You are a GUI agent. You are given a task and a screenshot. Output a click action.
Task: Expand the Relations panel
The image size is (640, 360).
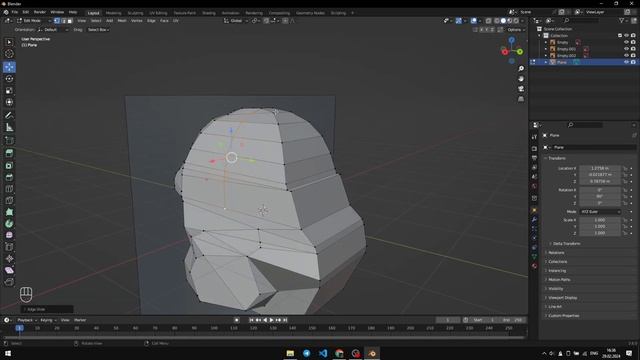(556, 253)
